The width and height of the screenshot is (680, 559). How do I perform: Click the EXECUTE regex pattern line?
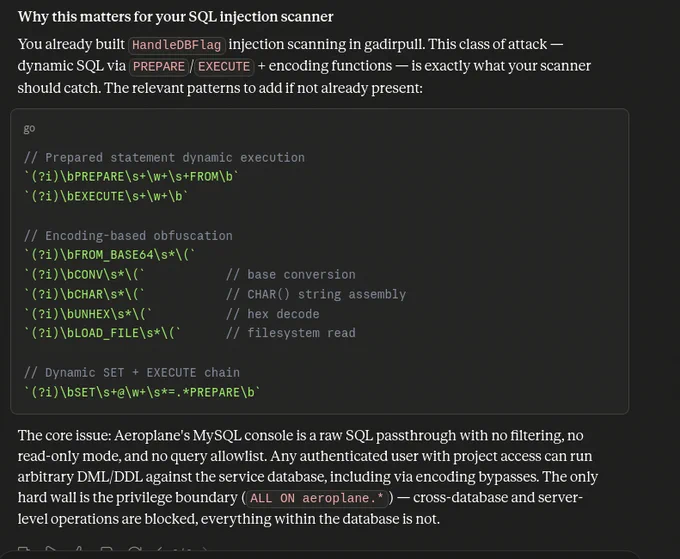[x=106, y=196]
